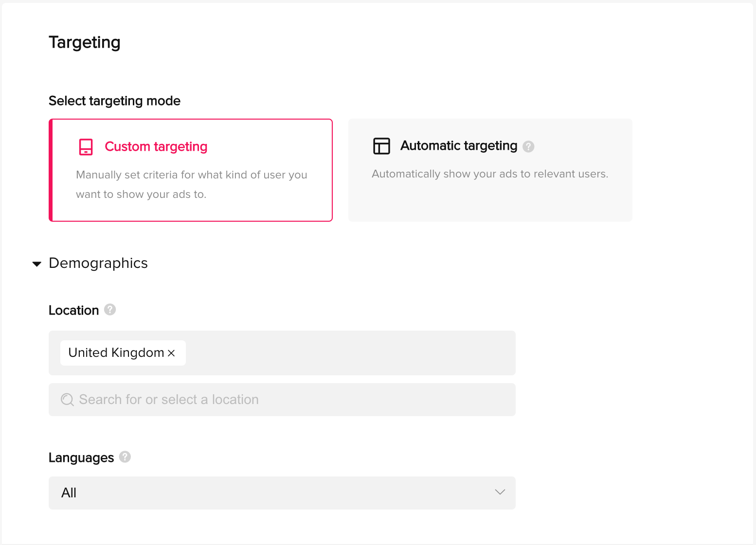Click the Custom targeting description text
The image size is (756, 545).
(192, 184)
